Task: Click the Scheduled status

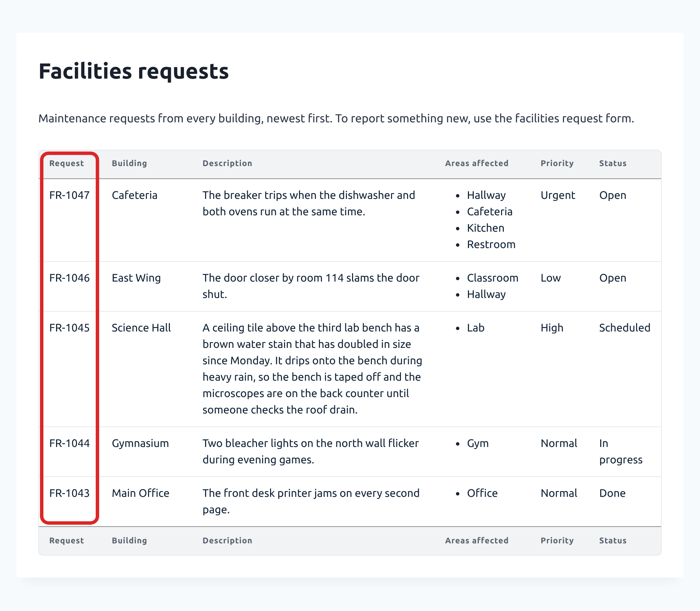Action: (625, 328)
